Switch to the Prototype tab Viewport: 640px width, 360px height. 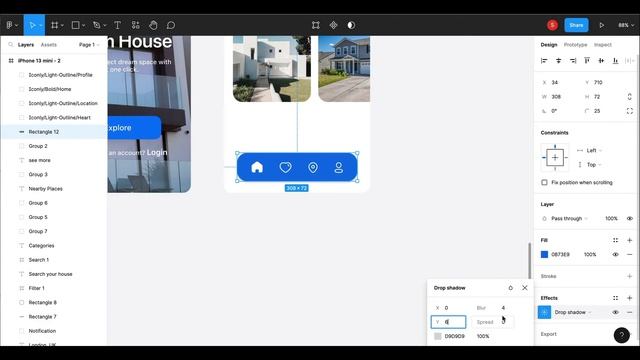(x=576, y=45)
